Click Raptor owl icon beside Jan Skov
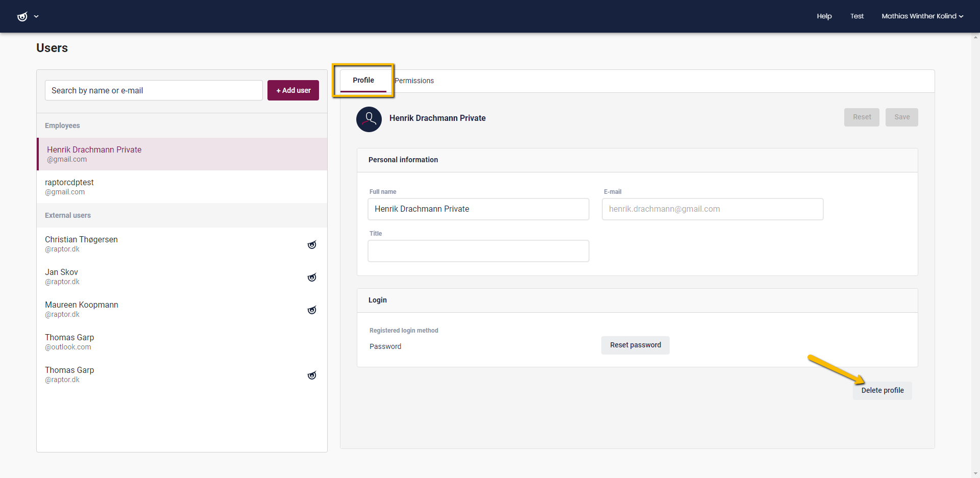980x478 pixels. coord(312,277)
